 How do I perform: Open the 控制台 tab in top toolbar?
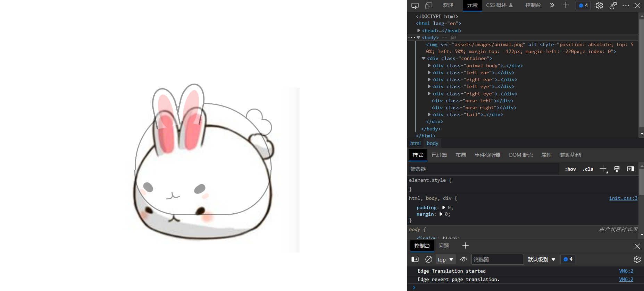[533, 5]
